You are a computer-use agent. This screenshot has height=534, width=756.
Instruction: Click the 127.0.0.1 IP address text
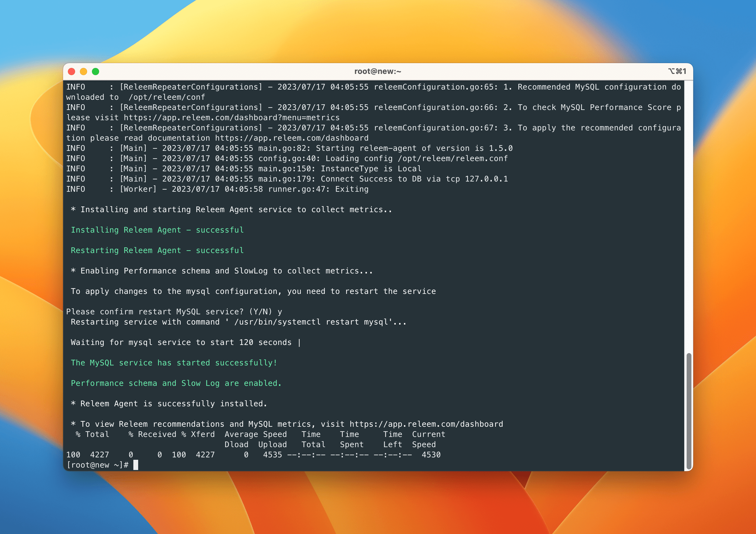(486, 179)
